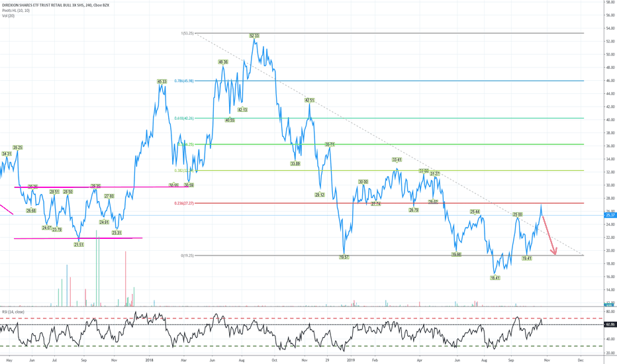Click the 24.07 pivot low label
The height and width of the screenshot is (364, 617).
pos(47,228)
